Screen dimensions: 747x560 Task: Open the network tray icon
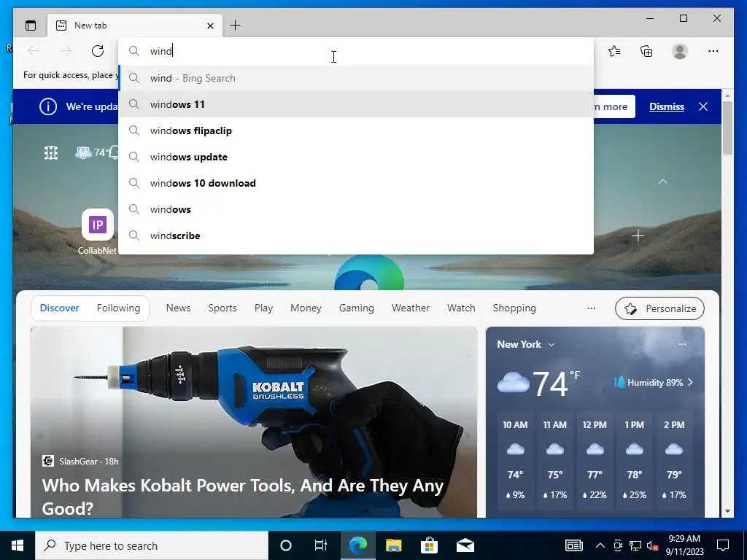635,545
